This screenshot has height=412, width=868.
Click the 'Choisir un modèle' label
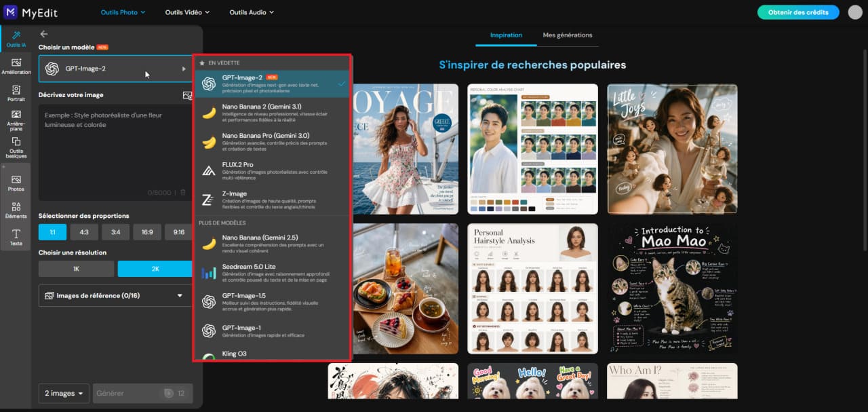[x=66, y=47]
